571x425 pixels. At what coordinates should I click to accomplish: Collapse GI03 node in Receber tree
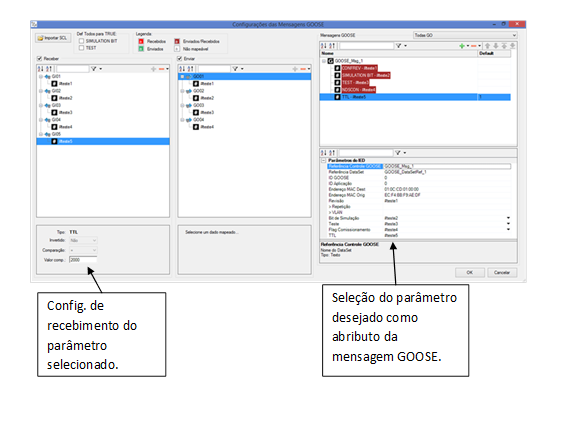pos(41,105)
